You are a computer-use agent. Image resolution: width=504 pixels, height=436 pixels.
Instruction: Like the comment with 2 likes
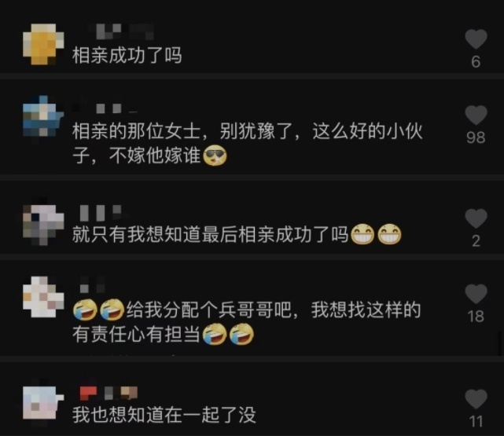pyautogui.click(x=476, y=218)
